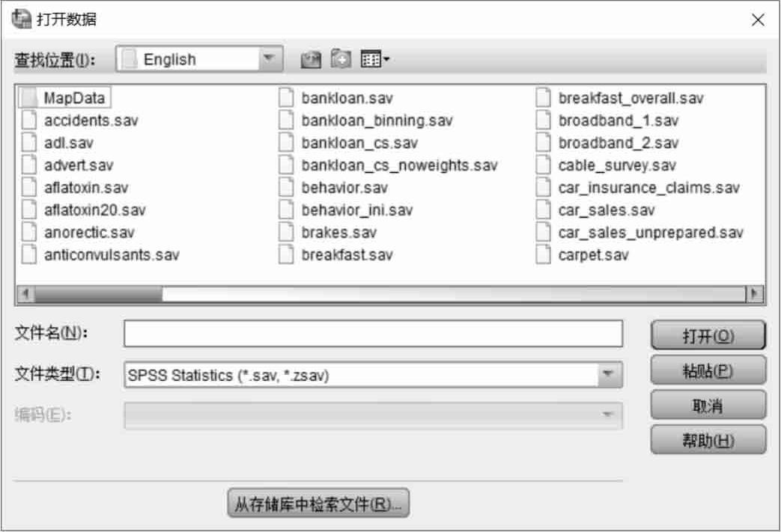Select file breakfast_overall.sav

point(620,98)
